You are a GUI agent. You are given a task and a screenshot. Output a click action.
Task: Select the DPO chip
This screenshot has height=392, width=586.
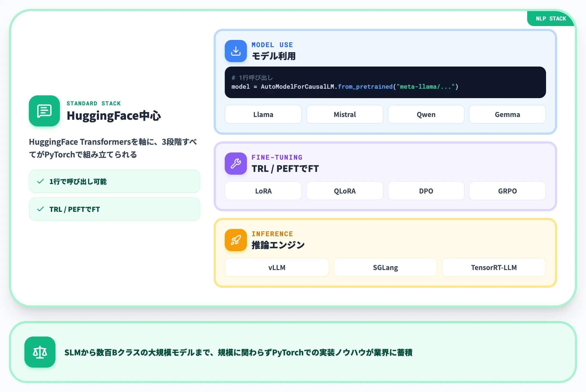click(426, 191)
